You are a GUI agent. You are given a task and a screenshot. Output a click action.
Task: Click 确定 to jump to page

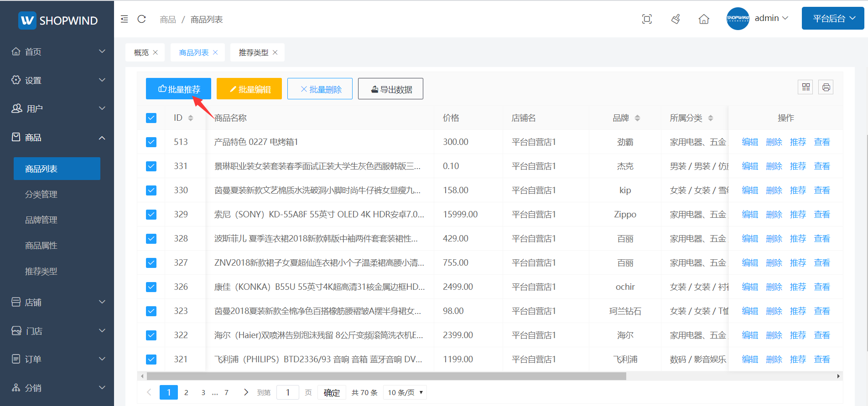pyautogui.click(x=332, y=392)
